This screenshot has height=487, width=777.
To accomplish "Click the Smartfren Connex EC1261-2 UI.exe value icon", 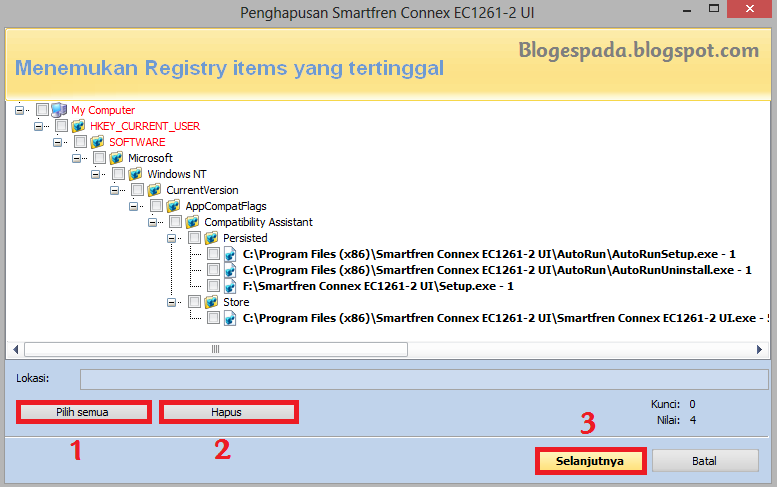I will tap(230, 318).
